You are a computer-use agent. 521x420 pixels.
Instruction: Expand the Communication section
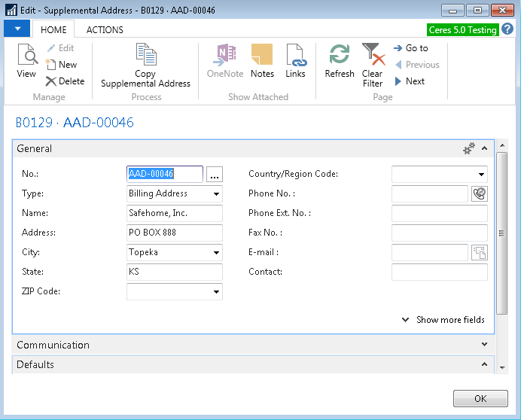tap(485, 345)
